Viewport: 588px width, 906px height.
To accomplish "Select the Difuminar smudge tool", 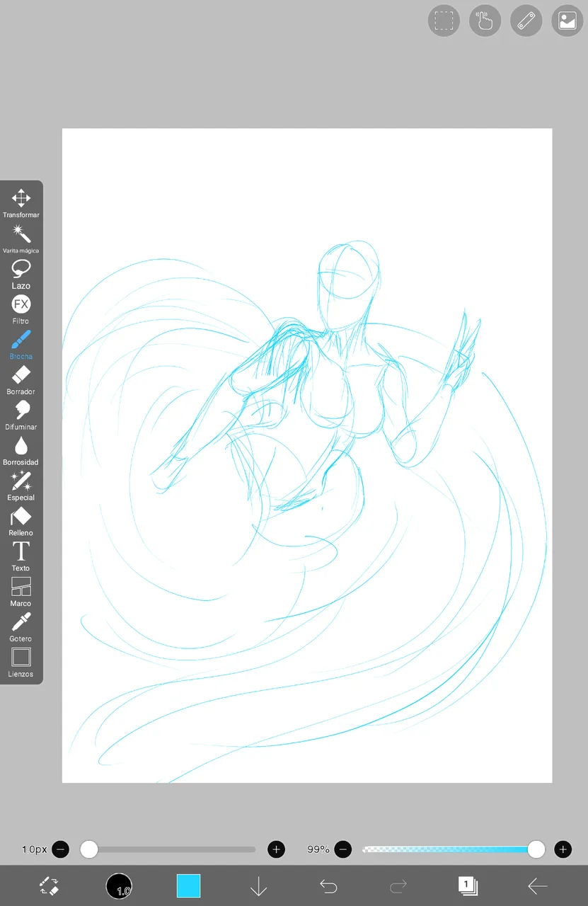I will coord(21,415).
